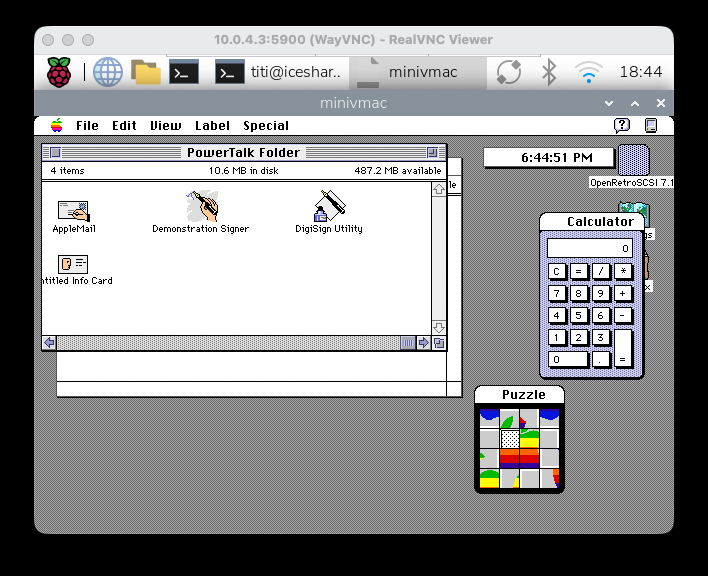Image resolution: width=708 pixels, height=576 pixels.
Task: Toggle the PowerTalk Folder zoom box
Action: pyautogui.click(x=432, y=153)
